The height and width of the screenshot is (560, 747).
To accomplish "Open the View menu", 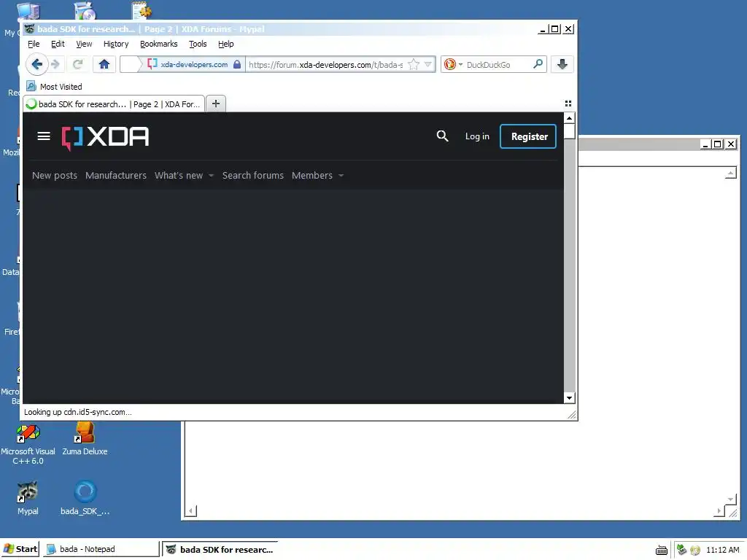I will [84, 44].
